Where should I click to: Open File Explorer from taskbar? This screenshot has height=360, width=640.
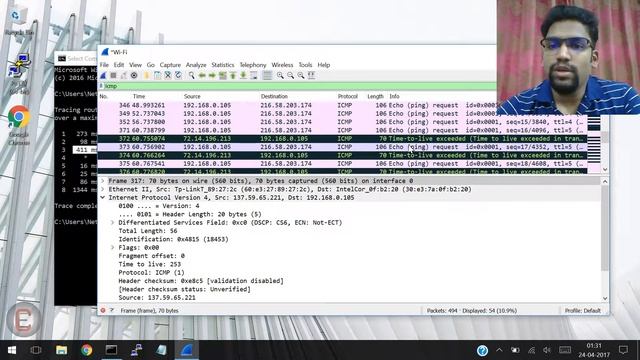point(62,350)
